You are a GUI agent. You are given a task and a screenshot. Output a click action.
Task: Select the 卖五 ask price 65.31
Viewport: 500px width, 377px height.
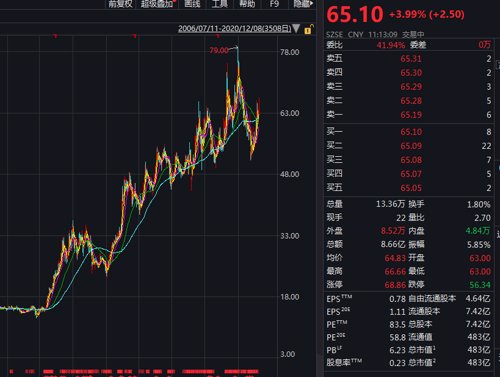pyautogui.click(x=411, y=59)
